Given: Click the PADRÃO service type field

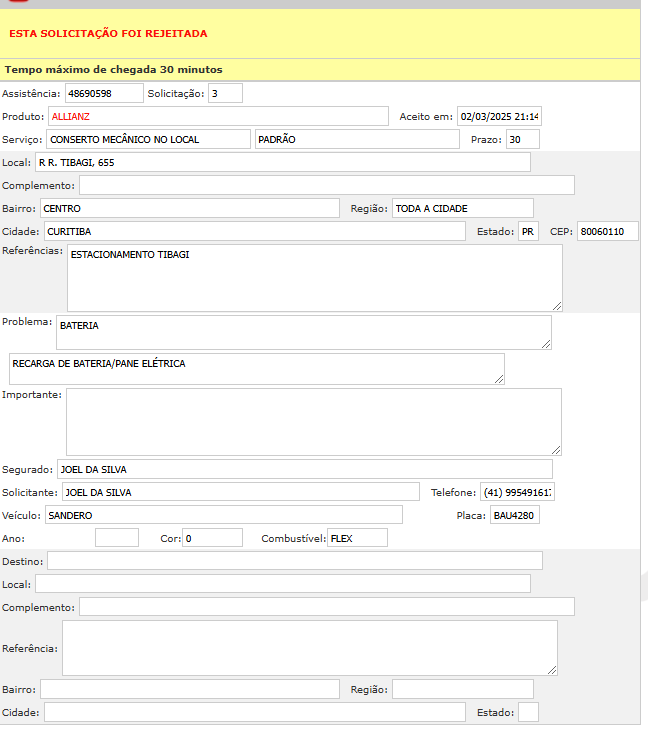Looking at the screenshot, I should click(x=356, y=139).
